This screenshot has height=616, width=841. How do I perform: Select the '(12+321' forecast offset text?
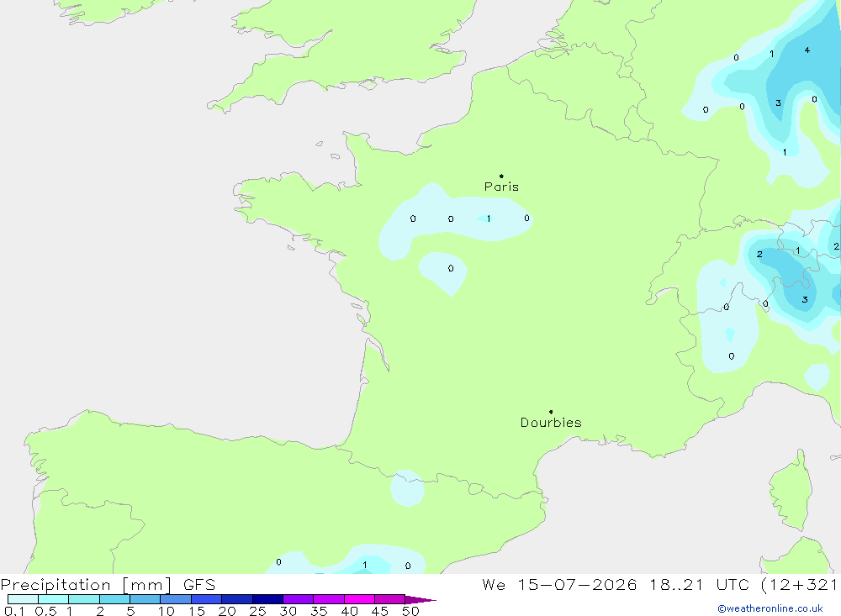[800, 585]
